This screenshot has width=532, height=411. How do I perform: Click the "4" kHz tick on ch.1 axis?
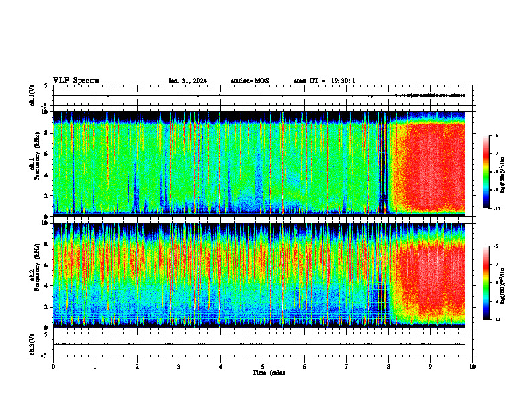pyautogui.click(x=47, y=175)
